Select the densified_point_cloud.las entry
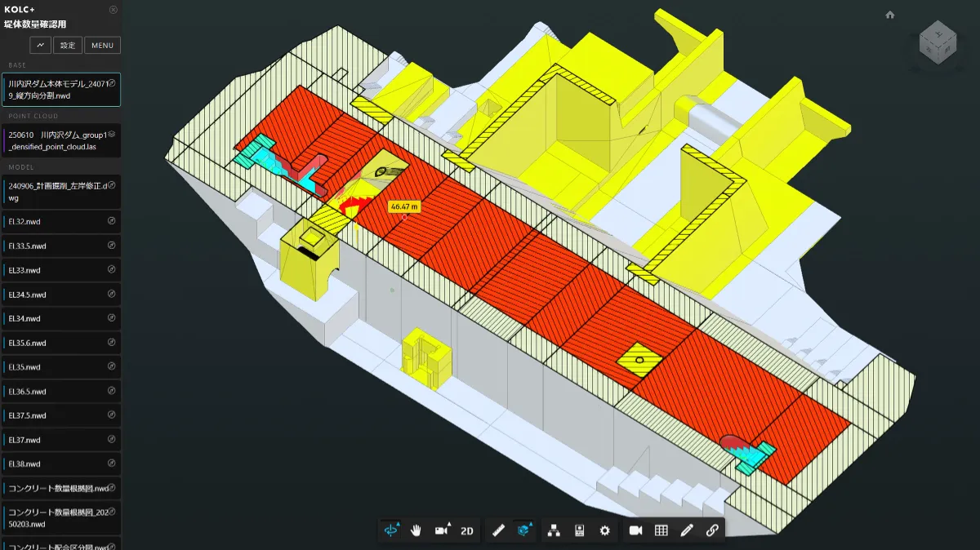Image resolution: width=980 pixels, height=550 pixels. point(61,140)
